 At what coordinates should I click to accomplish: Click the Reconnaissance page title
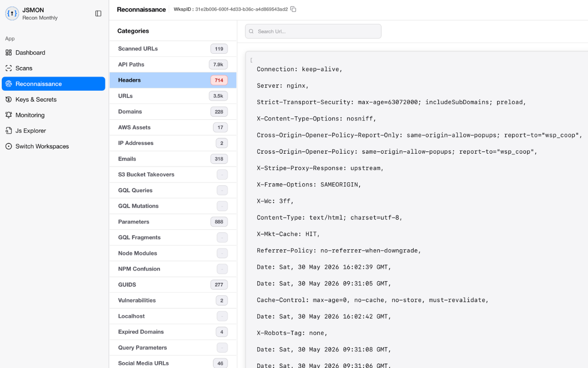[141, 9]
